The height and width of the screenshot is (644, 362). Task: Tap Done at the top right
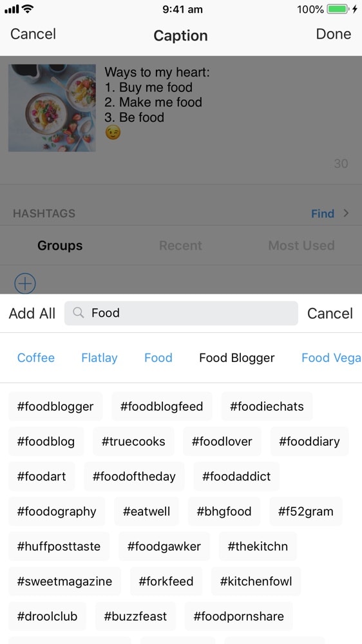coord(333,34)
